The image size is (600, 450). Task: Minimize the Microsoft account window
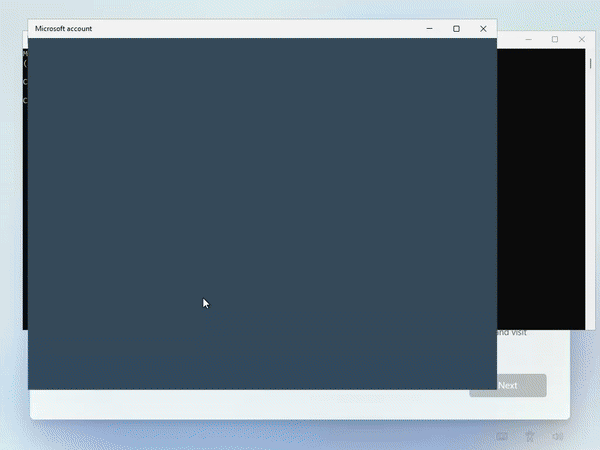[x=429, y=29]
